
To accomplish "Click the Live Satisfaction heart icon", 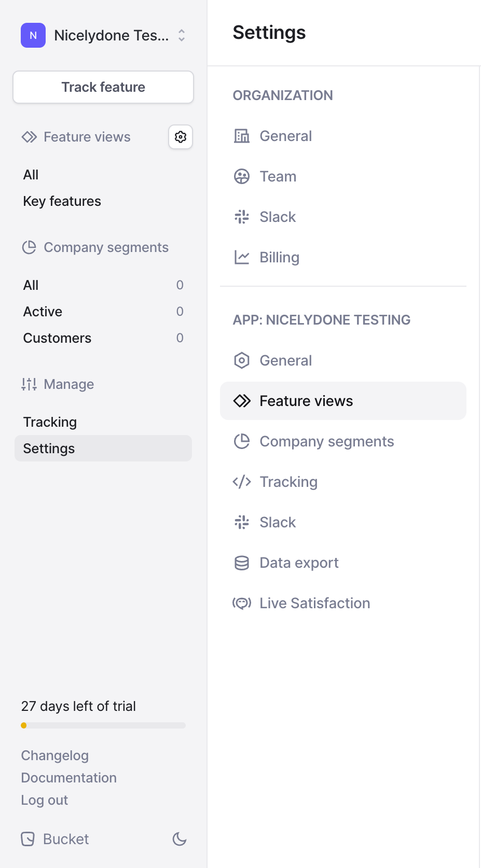I will [242, 603].
